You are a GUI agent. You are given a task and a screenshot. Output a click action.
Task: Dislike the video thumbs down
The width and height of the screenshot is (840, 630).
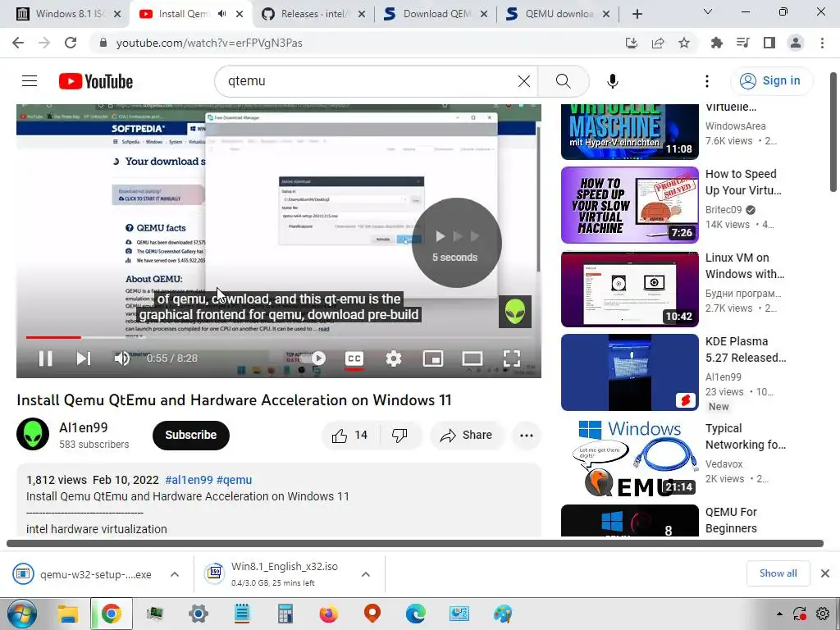(x=399, y=436)
